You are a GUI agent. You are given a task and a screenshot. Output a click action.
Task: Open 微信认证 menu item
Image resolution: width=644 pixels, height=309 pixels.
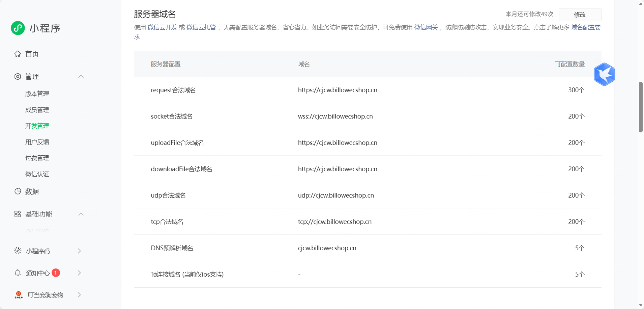click(x=37, y=174)
